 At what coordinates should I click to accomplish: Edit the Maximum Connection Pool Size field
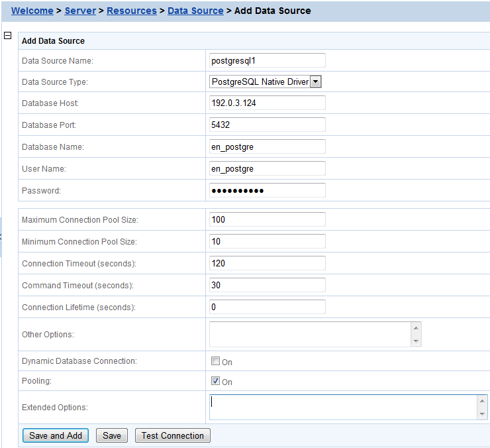coord(267,219)
